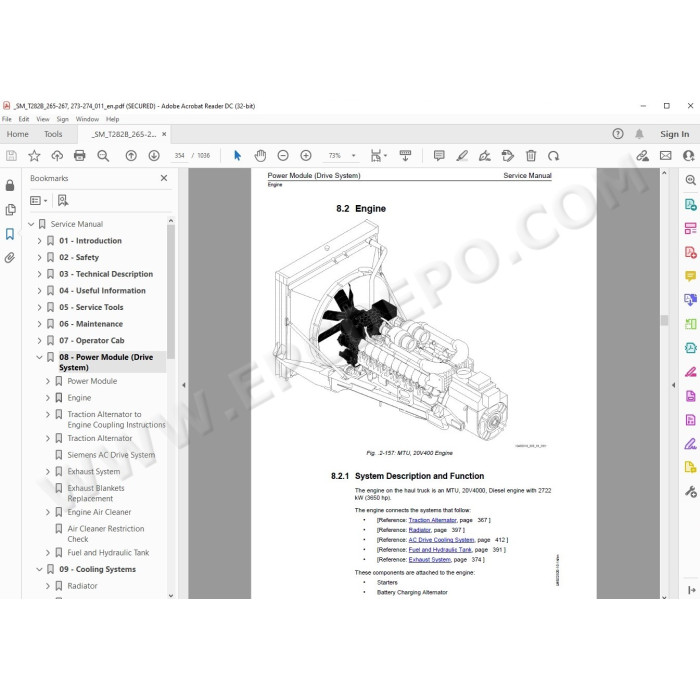
Task: Switch to the Tools tab
Action: (x=53, y=134)
